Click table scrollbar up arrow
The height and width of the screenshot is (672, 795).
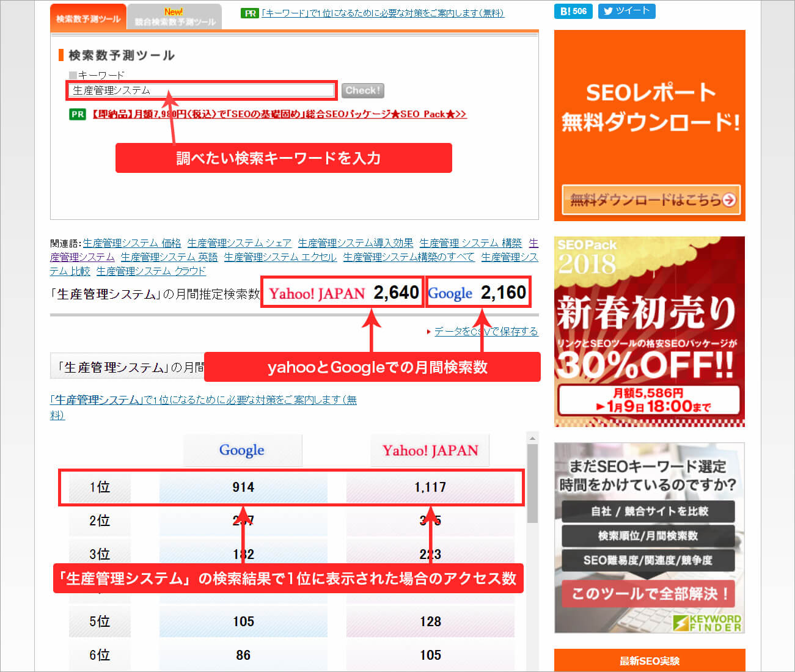[532, 438]
